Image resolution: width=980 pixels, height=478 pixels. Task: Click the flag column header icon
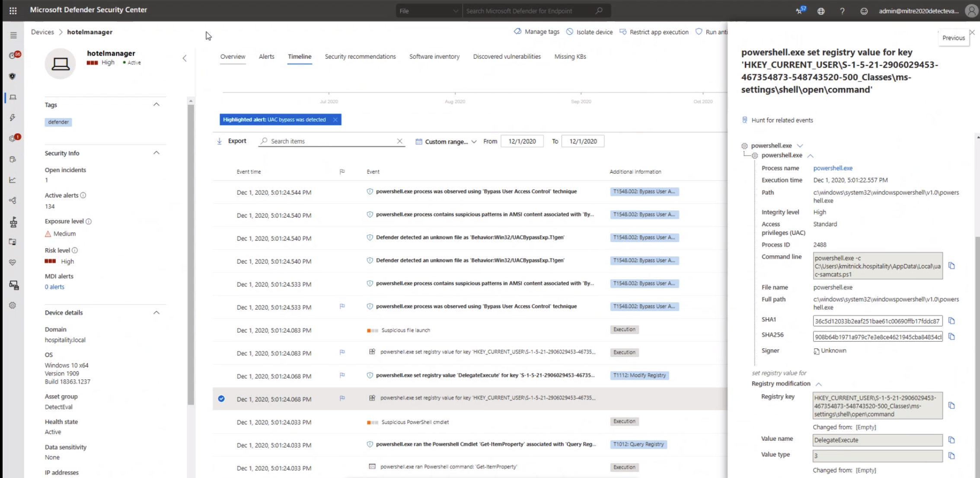342,172
